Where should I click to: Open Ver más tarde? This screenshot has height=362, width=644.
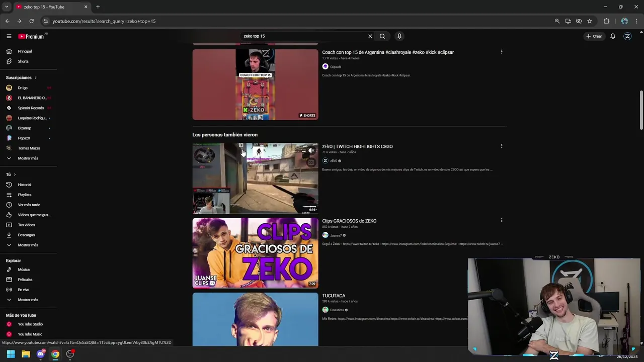[x=28, y=205]
